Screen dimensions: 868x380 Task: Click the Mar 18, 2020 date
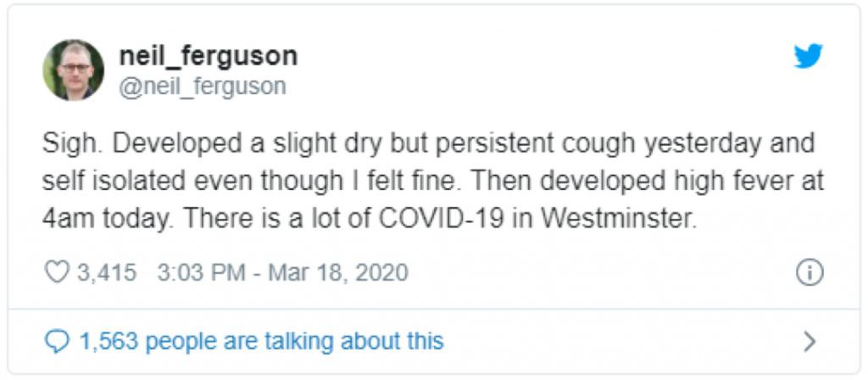point(337,273)
